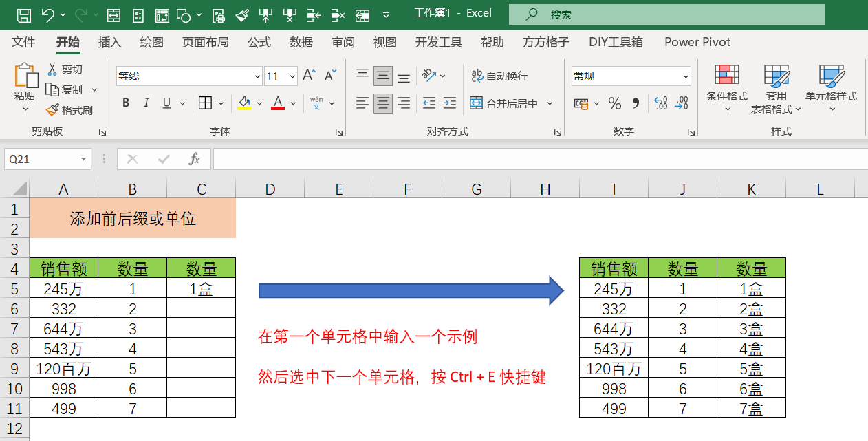This screenshot has width=868, height=441.
Task: Click the Percent Style icon
Action: point(615,103)
